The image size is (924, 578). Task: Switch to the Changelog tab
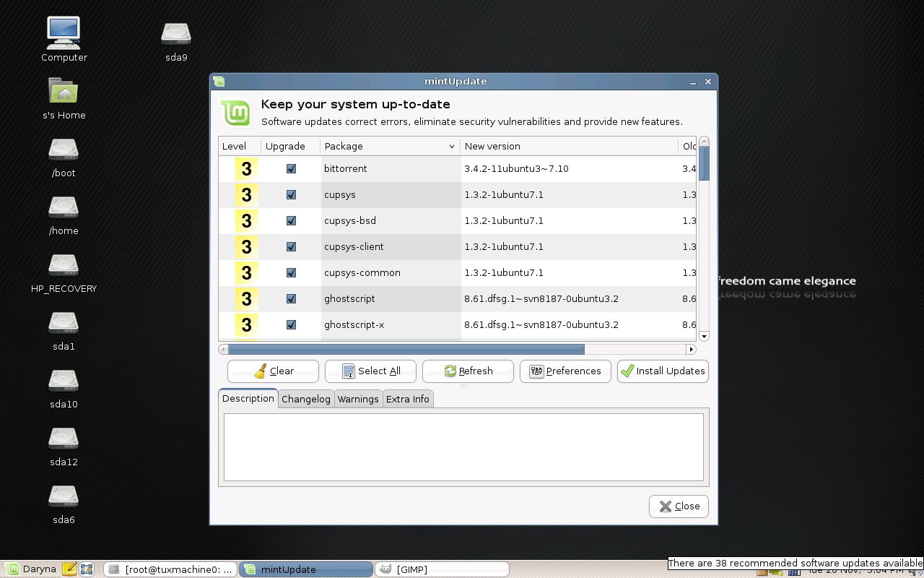[x=306, y=400]
